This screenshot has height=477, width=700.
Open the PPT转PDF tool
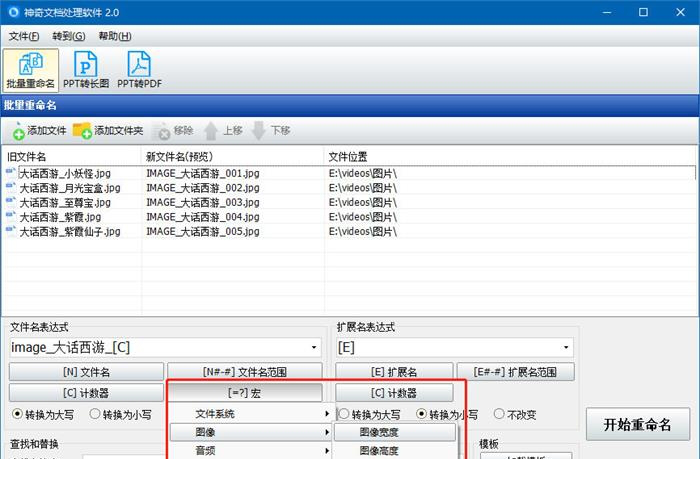point(139,70)
